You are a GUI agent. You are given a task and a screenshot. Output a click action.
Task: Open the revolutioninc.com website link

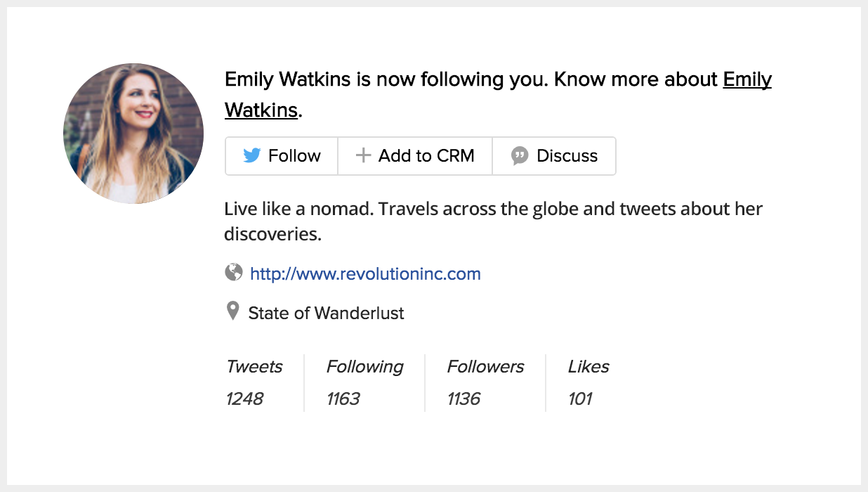pyautogui.click(x=365, y=273)
